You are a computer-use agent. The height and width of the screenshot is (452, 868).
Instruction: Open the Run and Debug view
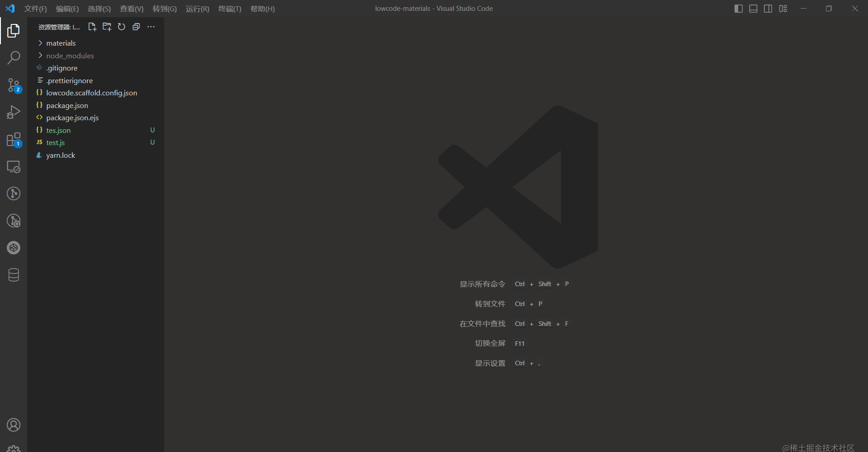[x=14, y=112]
